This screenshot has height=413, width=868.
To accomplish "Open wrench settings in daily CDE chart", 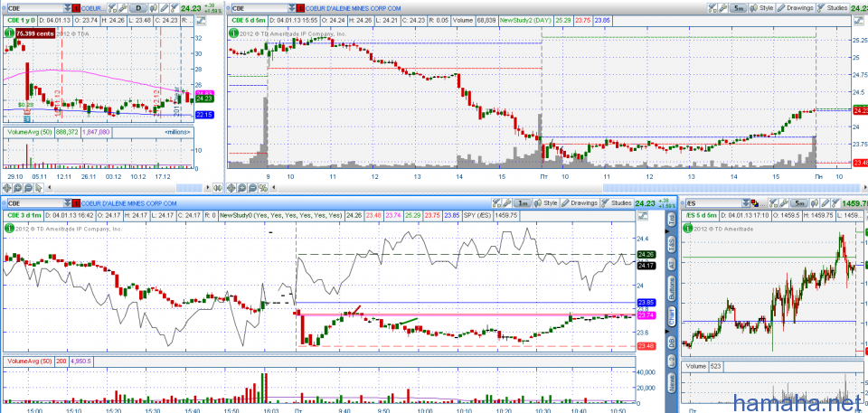I will click(123, 8).
